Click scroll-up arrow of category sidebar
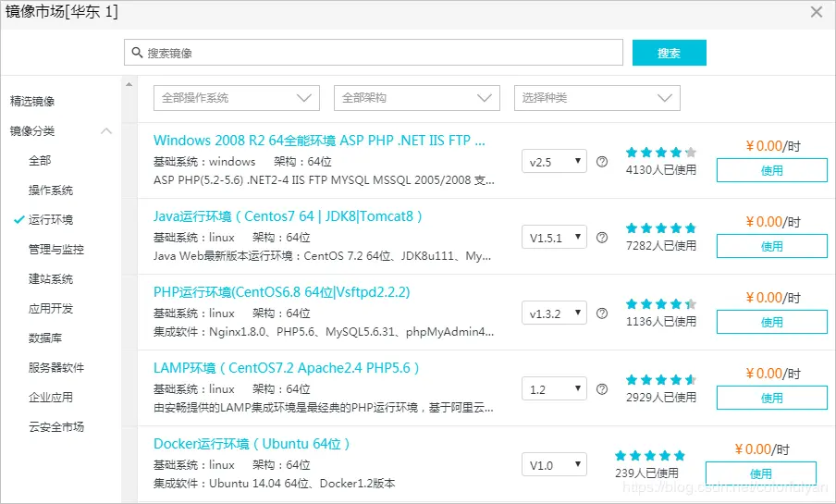Screen dimensions: 836x504 129,84
